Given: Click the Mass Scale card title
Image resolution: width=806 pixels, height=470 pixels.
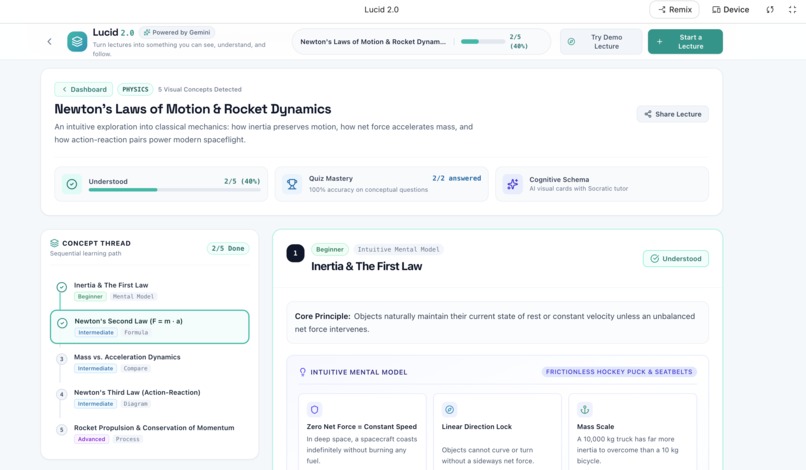Looking at the screenshot, I should pos(595,427).
